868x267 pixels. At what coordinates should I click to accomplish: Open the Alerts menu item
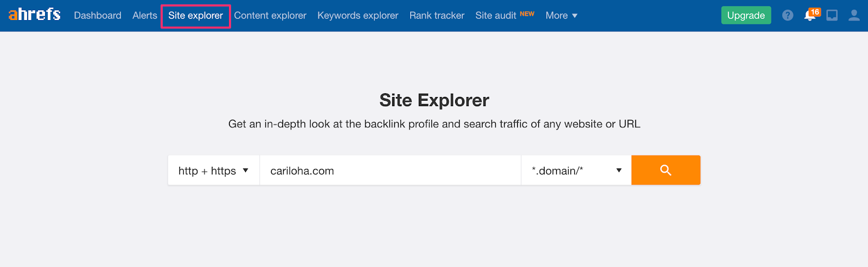coord(145,16)
